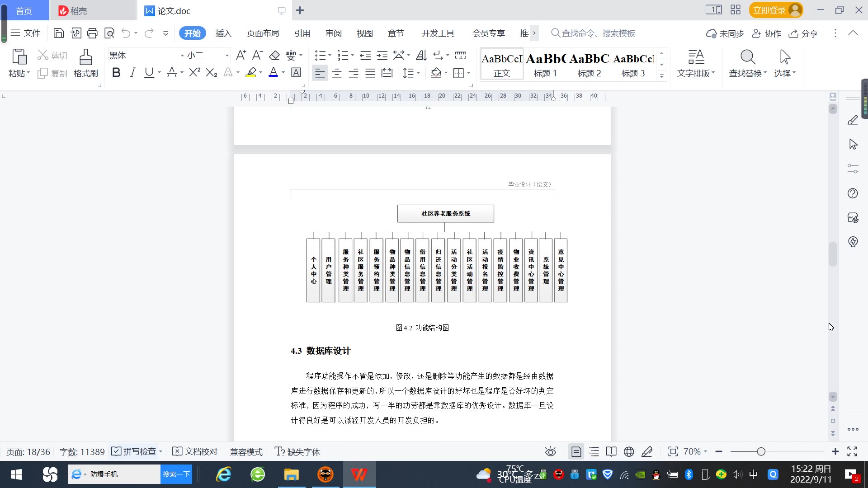
Task: Clear formatting with eraser icon
Action: (274, 55)
